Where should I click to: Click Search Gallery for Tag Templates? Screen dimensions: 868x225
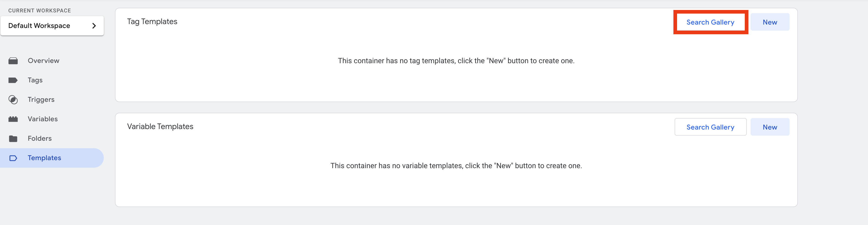pyautogui.click(x=710, y=22)
